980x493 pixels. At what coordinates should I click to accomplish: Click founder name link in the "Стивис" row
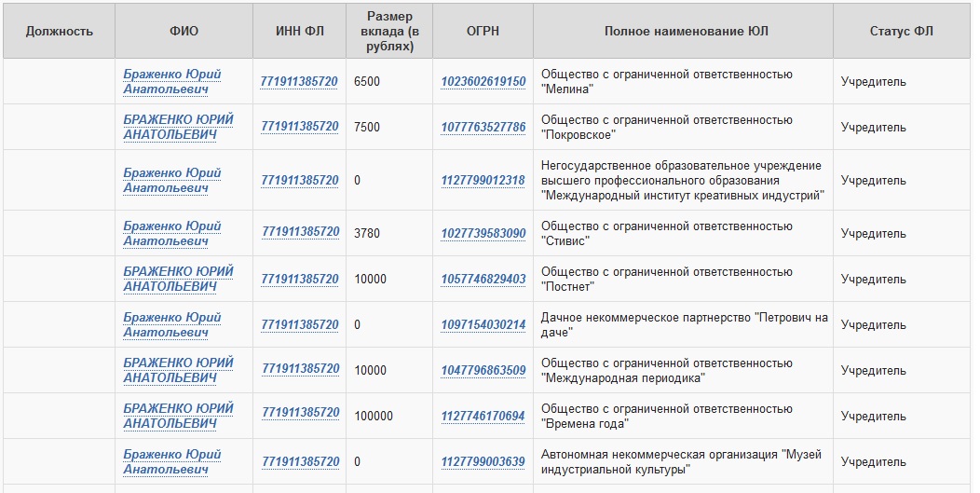pyautogui.click(x=171, y=234)
